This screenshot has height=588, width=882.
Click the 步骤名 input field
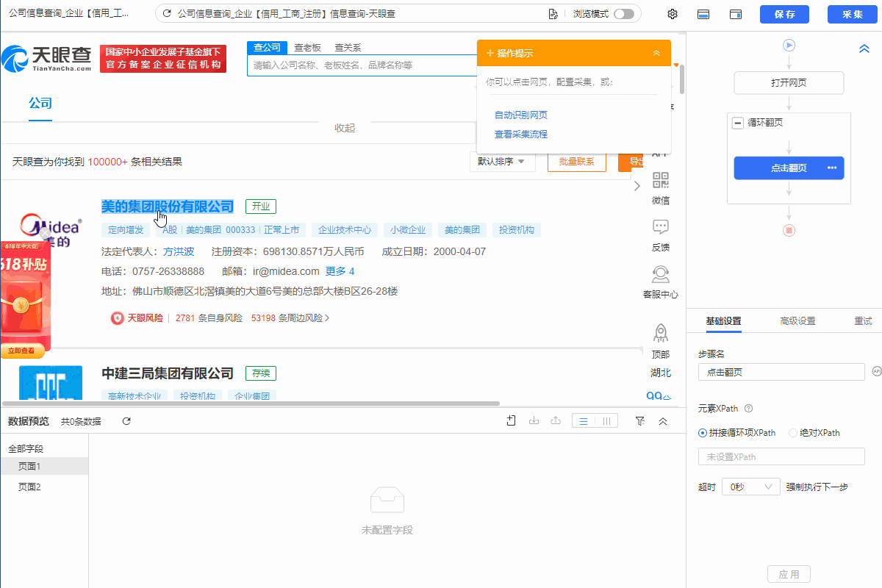781,372
